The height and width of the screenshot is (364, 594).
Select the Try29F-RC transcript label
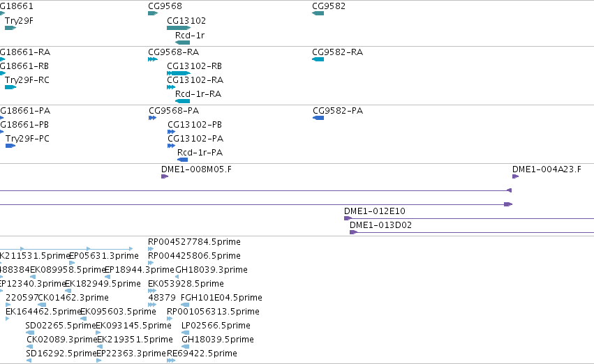[x=27, y=80]
